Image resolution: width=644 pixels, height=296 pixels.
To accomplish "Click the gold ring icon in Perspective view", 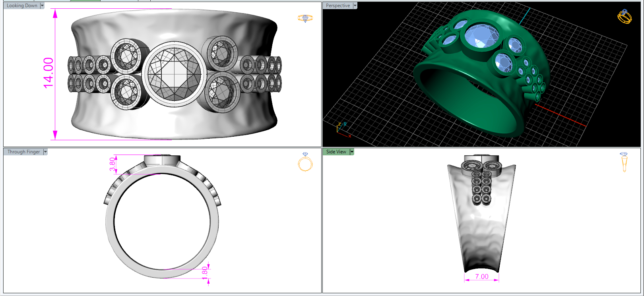I will (625, 17).
